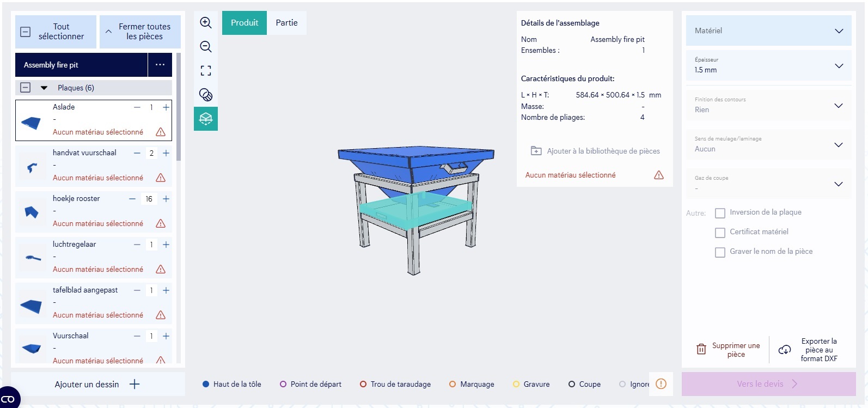868x408 pixels.
Task: Click the fit-to-screen frame icon
Action: pyautogui.click(x=206, y=71)
